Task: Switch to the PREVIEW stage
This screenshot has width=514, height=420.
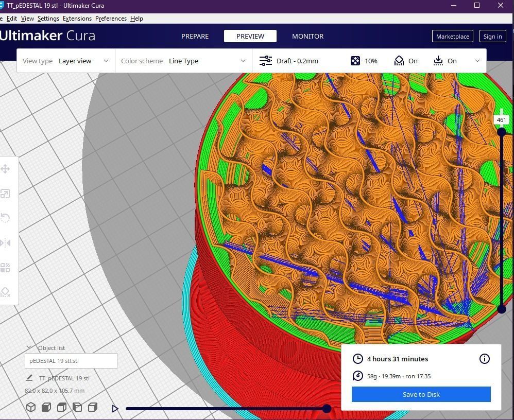Action: tap(250, 37)
